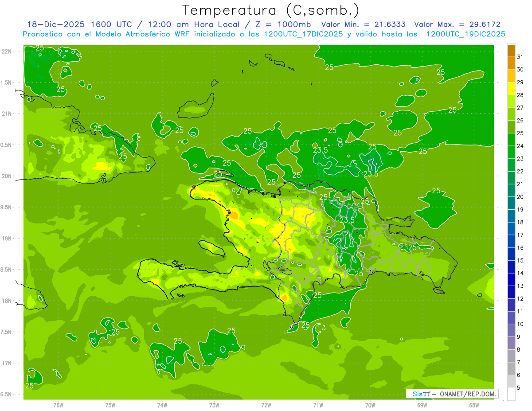Click the "74W" longitude label
Viewport: 532px width, 411px height.
pos(162,405)
